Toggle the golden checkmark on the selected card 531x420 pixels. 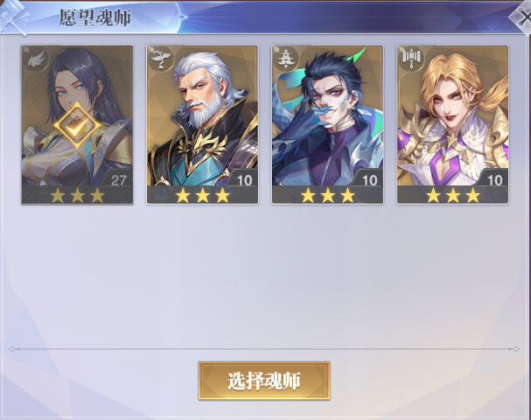(78, 125)
